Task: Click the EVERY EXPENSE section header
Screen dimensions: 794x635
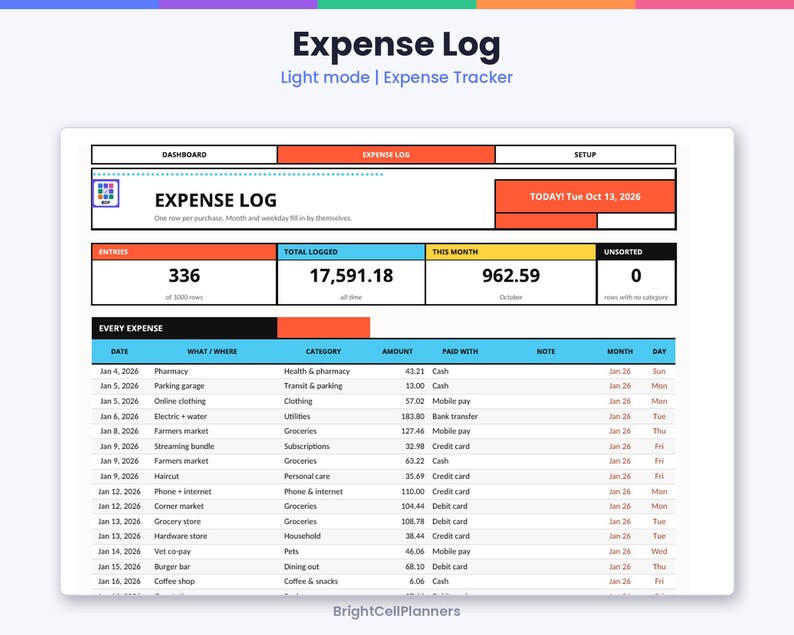Action: pos(184,328)
